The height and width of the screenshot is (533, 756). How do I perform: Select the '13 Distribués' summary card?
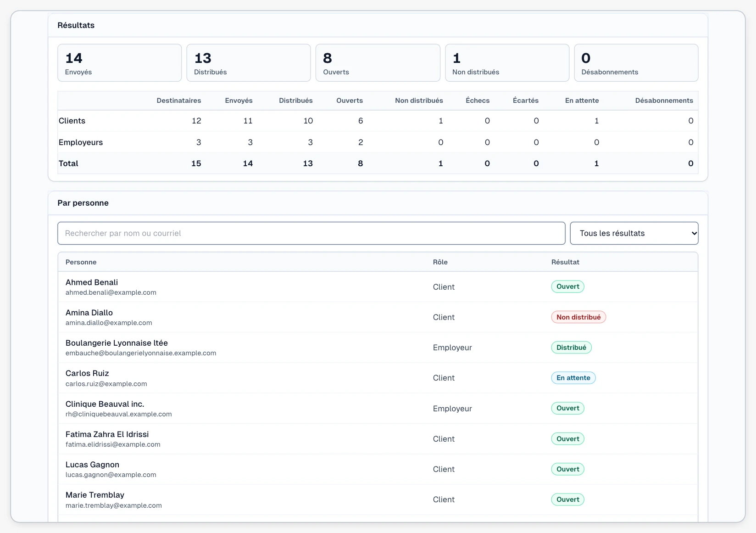tap(249, 63)
